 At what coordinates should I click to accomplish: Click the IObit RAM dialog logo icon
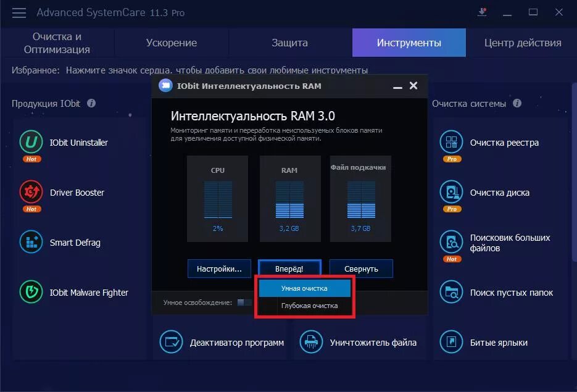pos(165,86)
